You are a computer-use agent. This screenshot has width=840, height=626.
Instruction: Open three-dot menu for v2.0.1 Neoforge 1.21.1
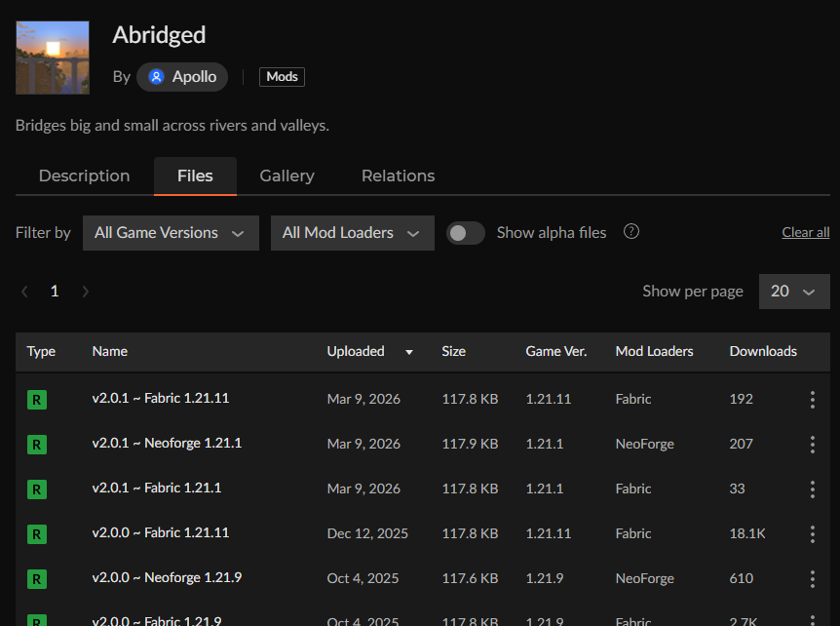tap(812, 445)
